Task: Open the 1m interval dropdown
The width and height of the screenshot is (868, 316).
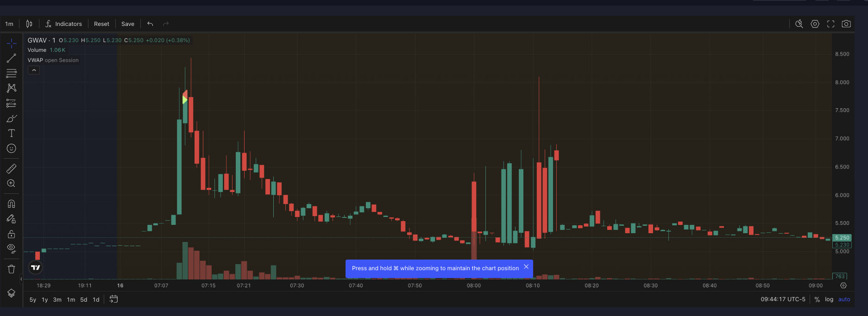Action: [x=9, y=24]
